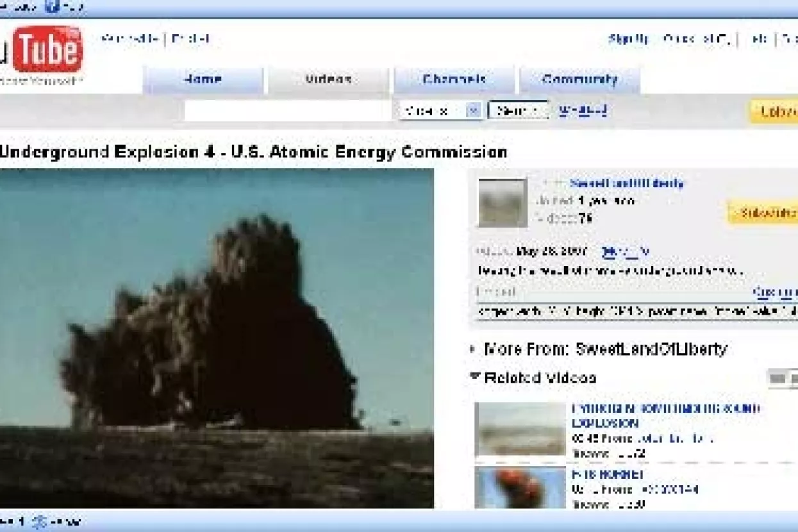Open the hydrogen bomb explosion related video title
The width and height of the screenshot is (798, 532).
(x=665, y=415)
